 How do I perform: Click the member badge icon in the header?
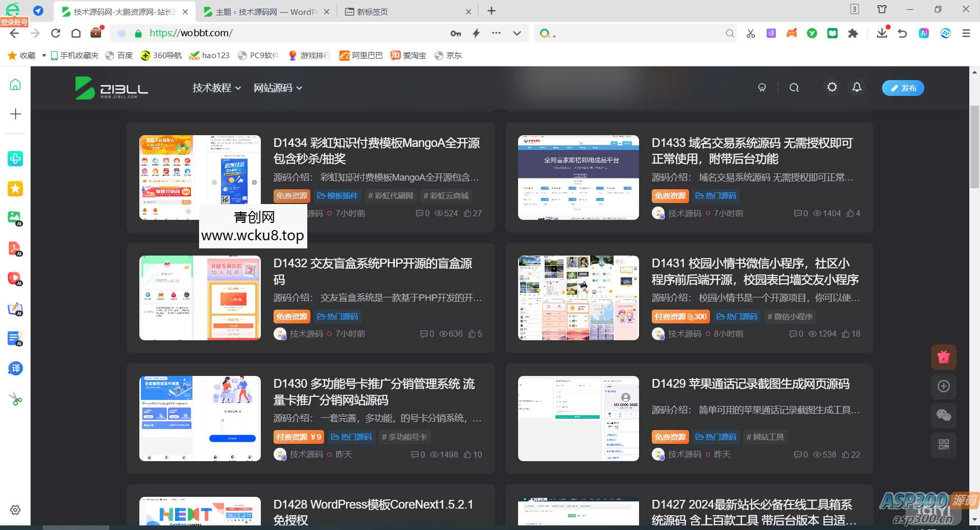[x=762, y=87]
